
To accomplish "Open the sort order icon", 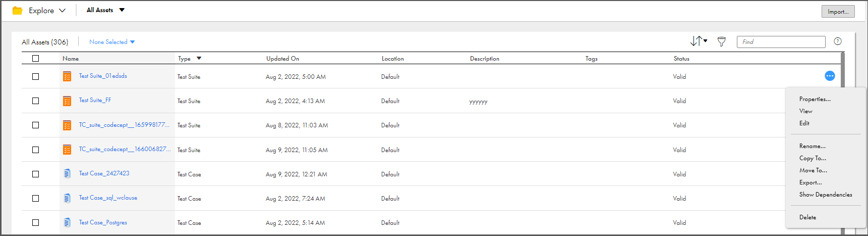I will click(x=699, y=41).
